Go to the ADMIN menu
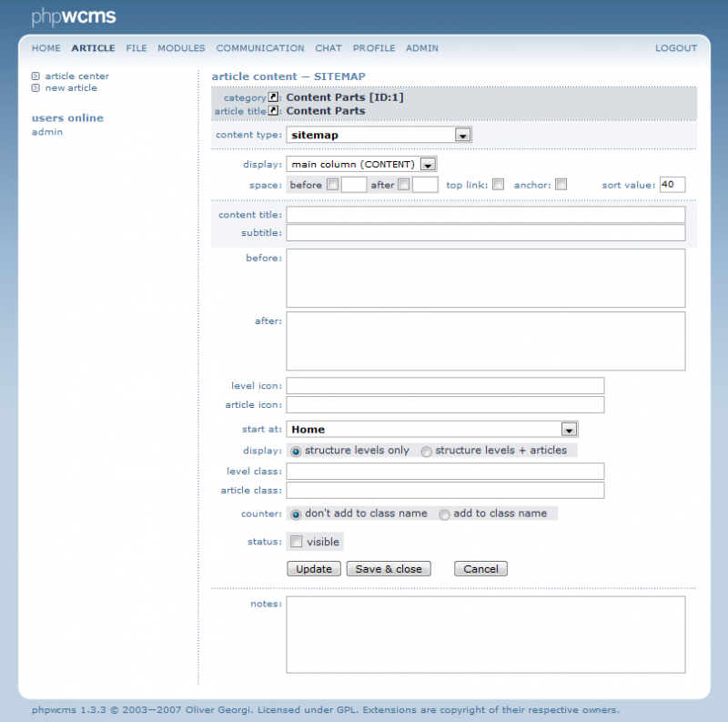The height and width of the screenshot is (722, 728). [x=421, y=48]
